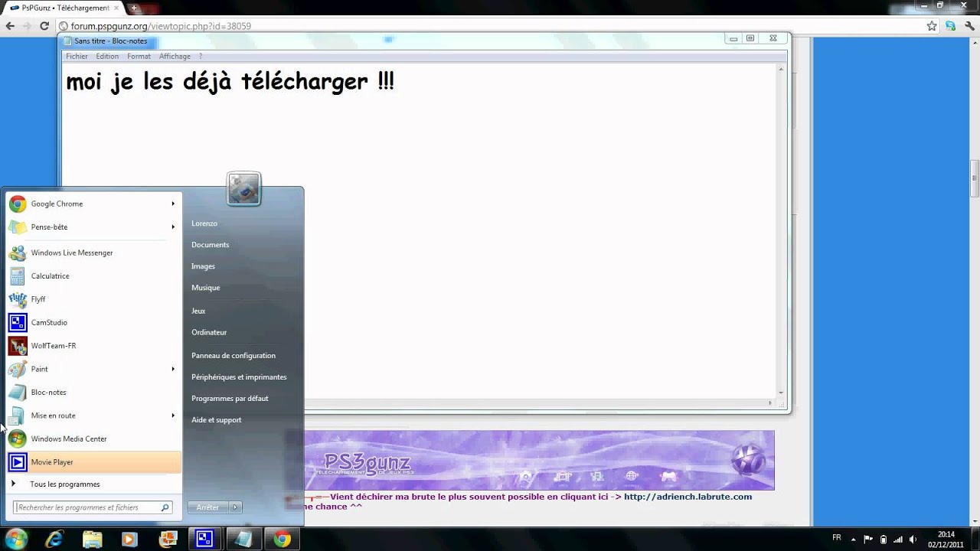Expand Pense-bête jump list arrow
980x551 pixels.
click(173, 227)
